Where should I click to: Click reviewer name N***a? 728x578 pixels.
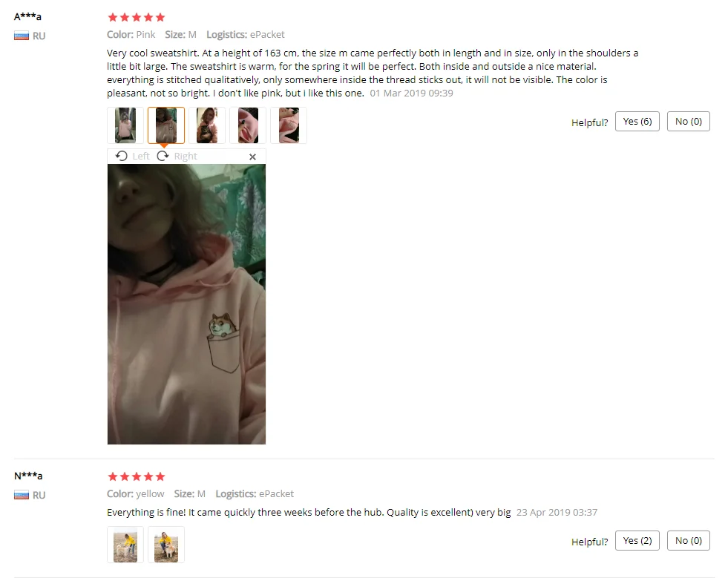click(x=28, y=476)
